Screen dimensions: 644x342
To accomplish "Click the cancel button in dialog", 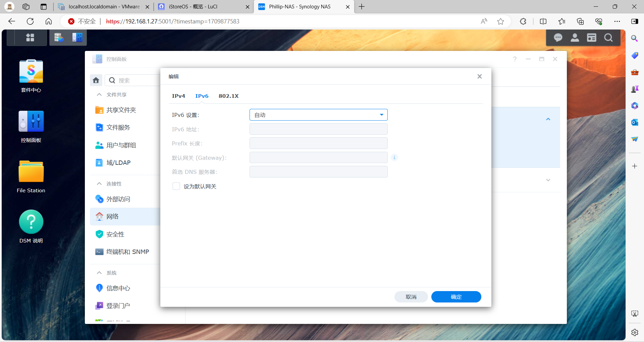I will click(411, 297).
